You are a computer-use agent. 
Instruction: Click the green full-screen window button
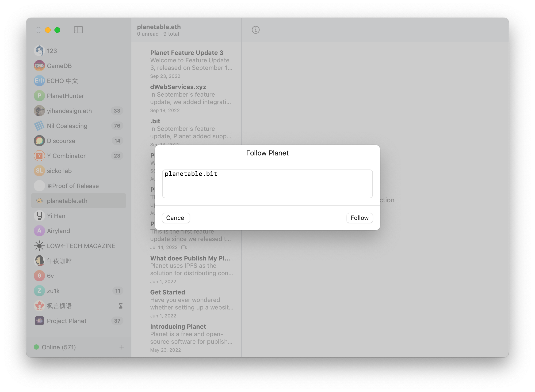57,30
